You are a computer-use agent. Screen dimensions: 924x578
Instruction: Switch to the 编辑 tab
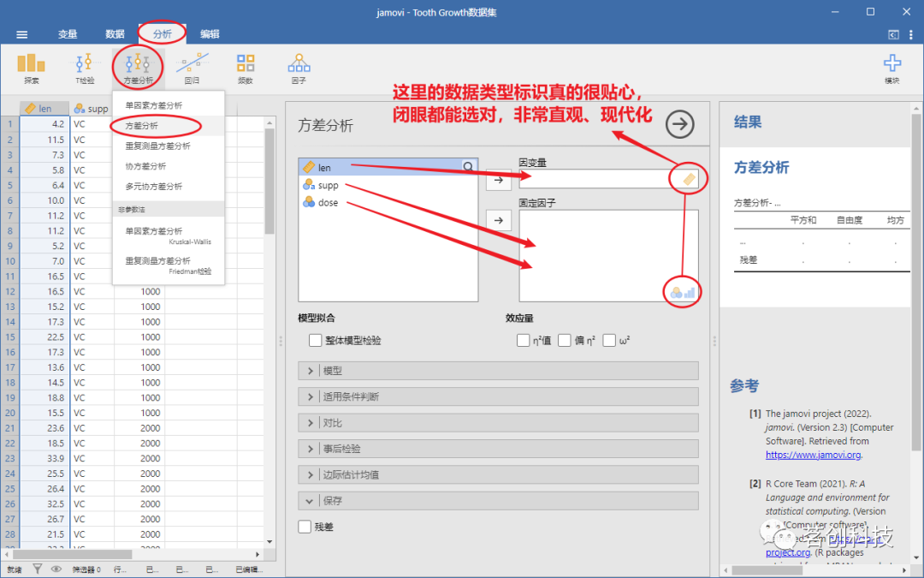click(x=210, y=34)
